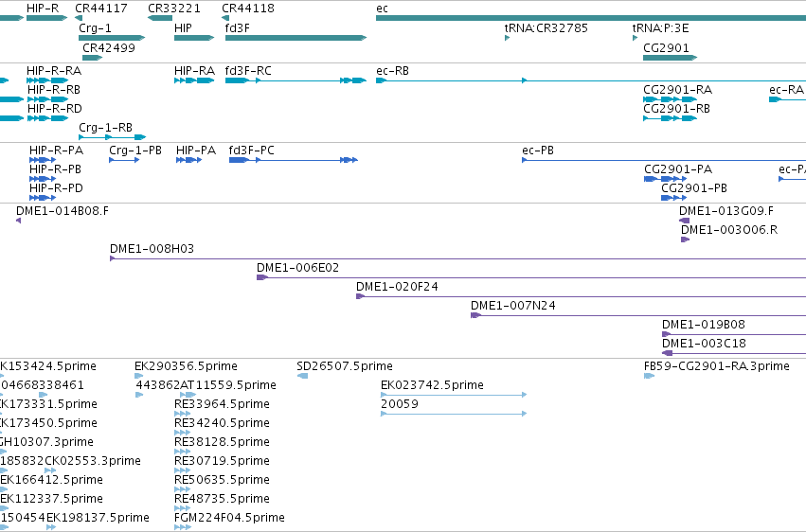Select the RE30719.5prime EST
806x532 pixels.
pyautogui.click(x=183, y=470)
